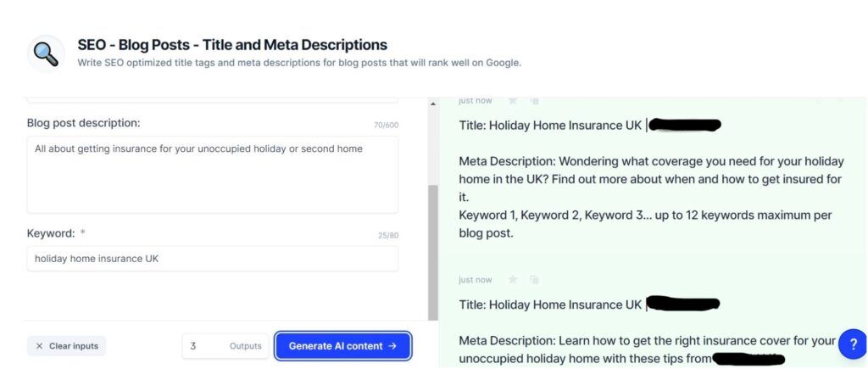Favorite the first output with star icon
The width and height of the screenshot is (868, 369).
[513, 100]
